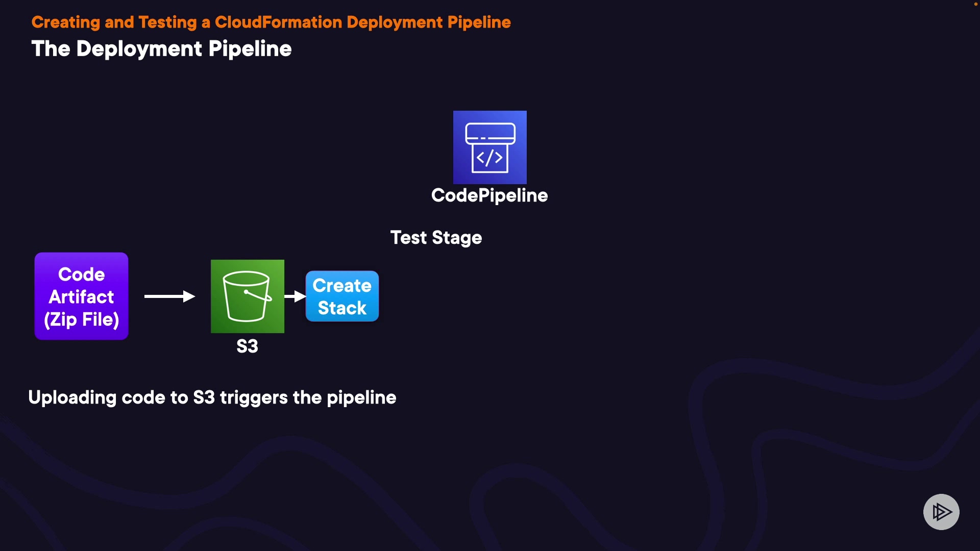980x551 pixels.
Task: Click the short arrow pointing to Create Stack
Action: [295, 296]
